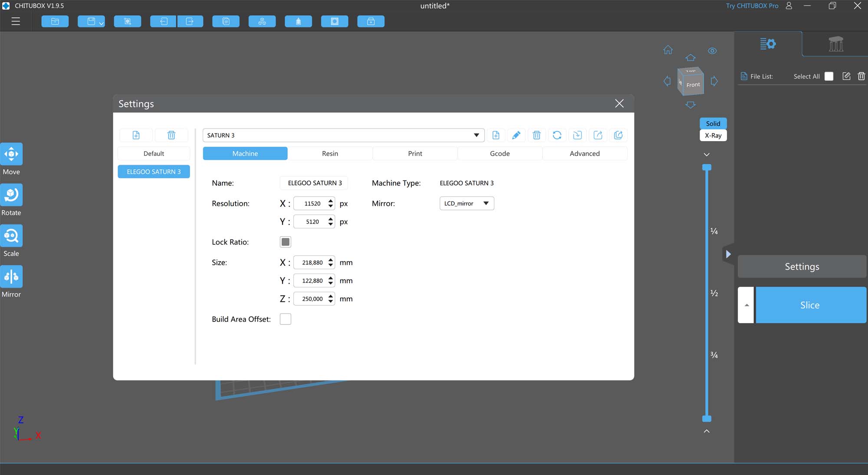The height and width of the screenshot is (475, 868).
Task: Open the supports pillar tab
Action: coord(835,44)
